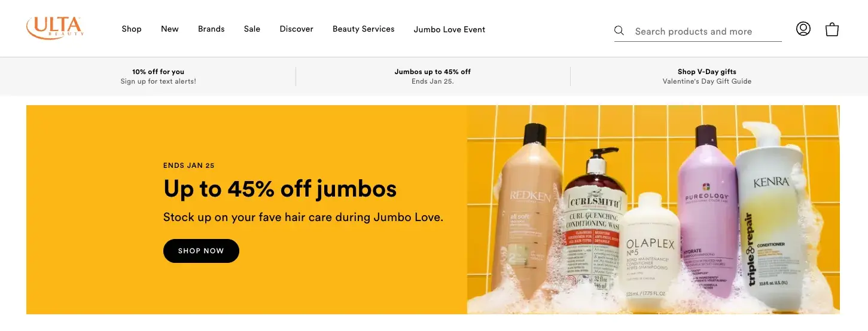Open the Jumbo Love Event page
The image size is (868, 331).
point(449,29)
